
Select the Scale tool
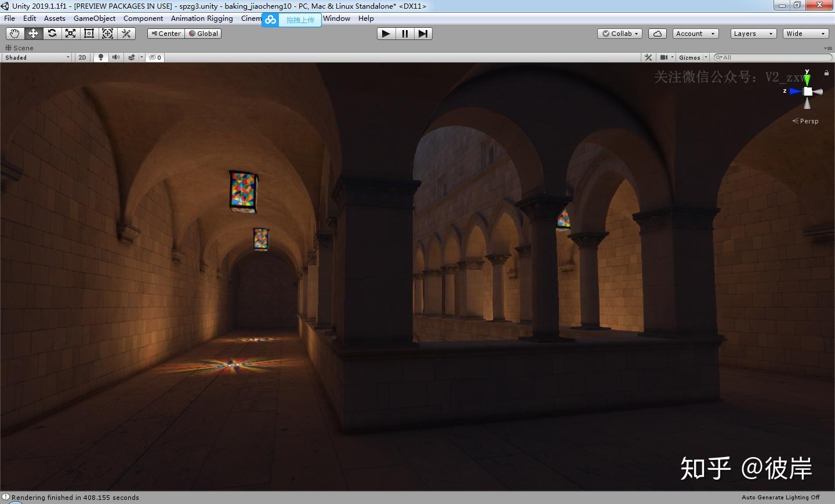coord(71,34)
